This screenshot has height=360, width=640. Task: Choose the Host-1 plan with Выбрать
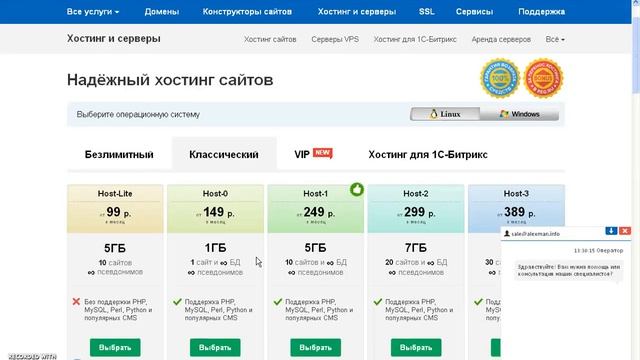point(316,347)
